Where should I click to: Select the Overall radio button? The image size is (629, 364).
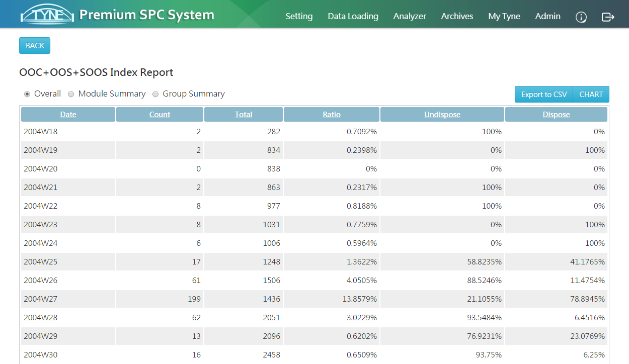point(27,94)
